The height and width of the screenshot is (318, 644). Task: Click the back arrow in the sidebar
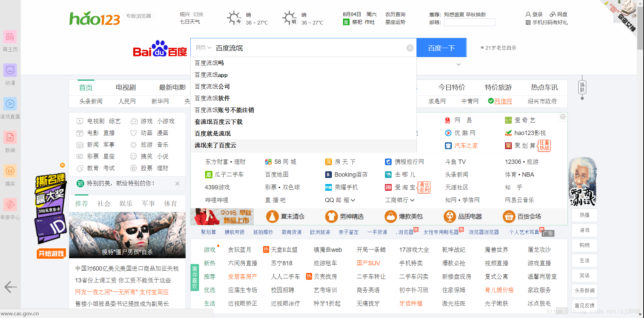point(10,287)
